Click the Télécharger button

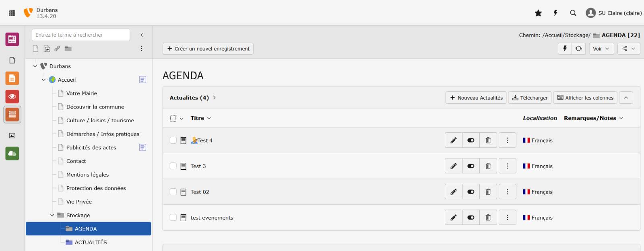point(530,98)
